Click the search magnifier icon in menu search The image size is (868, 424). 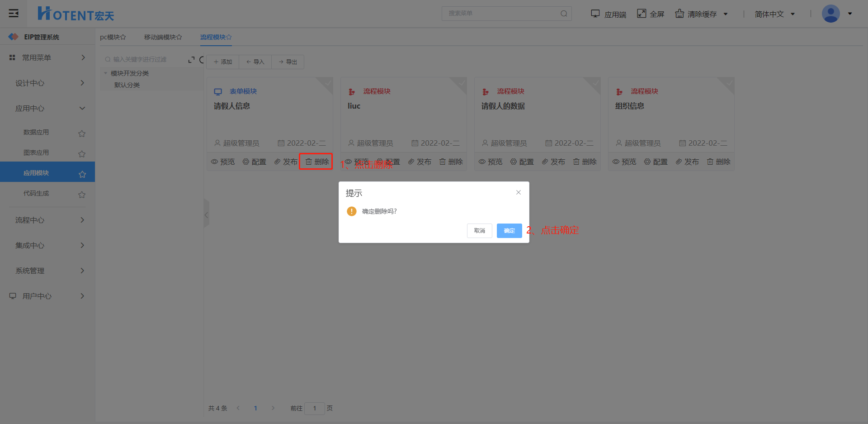pyautogui.click(x=564, y=14)
